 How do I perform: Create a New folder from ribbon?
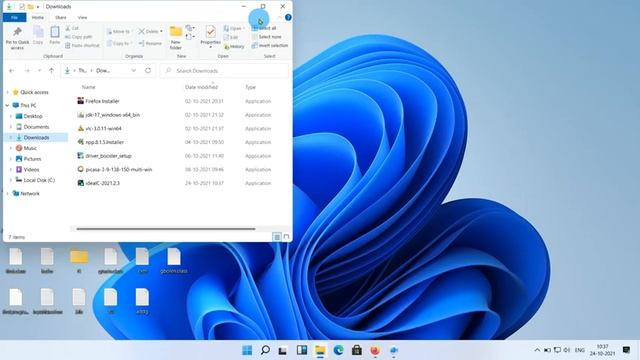(176, 37)
